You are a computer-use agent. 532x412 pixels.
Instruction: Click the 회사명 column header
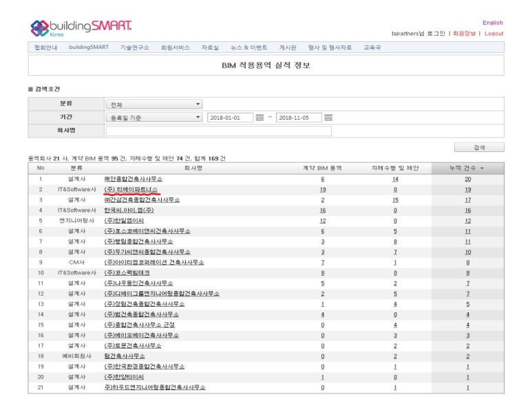193,169
